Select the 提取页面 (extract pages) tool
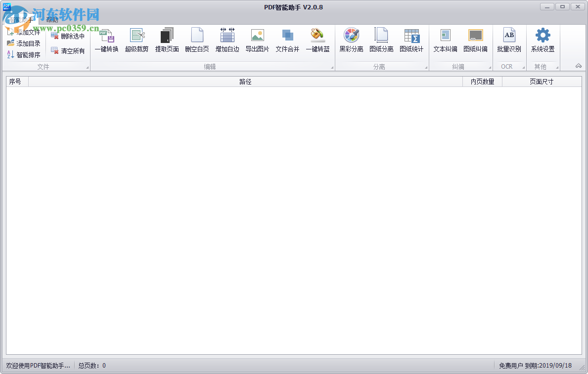This screenshot has width=588, height=374. [167, 41]
